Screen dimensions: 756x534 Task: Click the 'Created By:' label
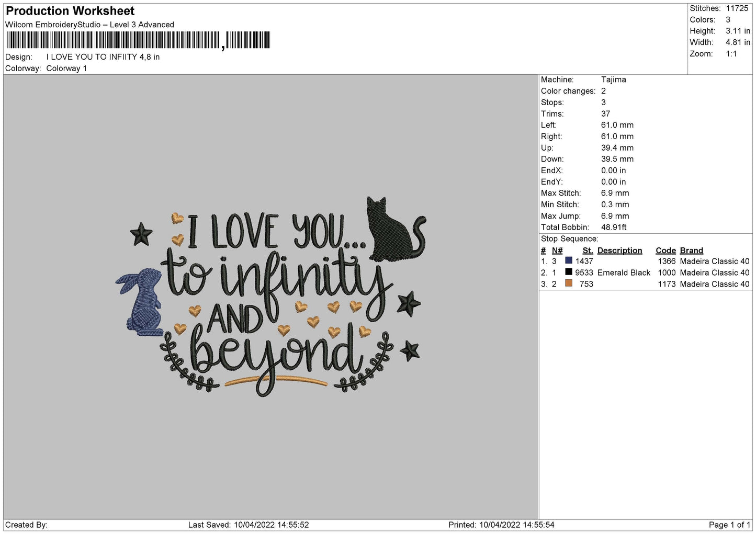pyautogui.click(x=26, y=525)
